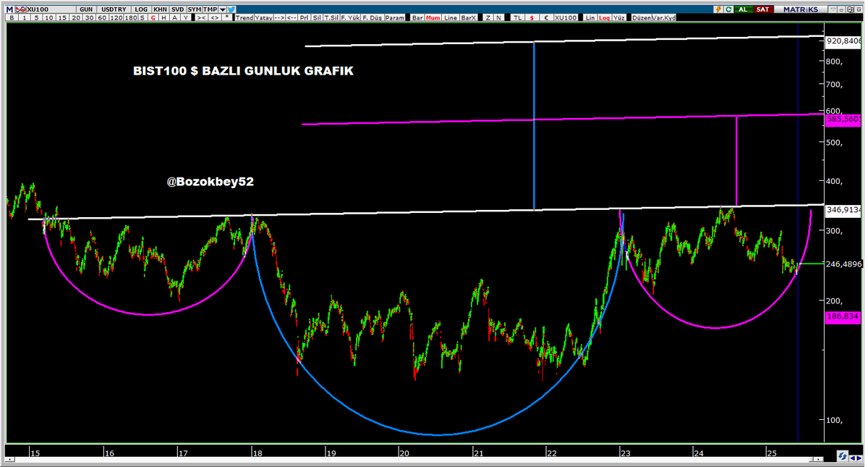Switch pricing to TL
The image size is (868, 467).
518,17
